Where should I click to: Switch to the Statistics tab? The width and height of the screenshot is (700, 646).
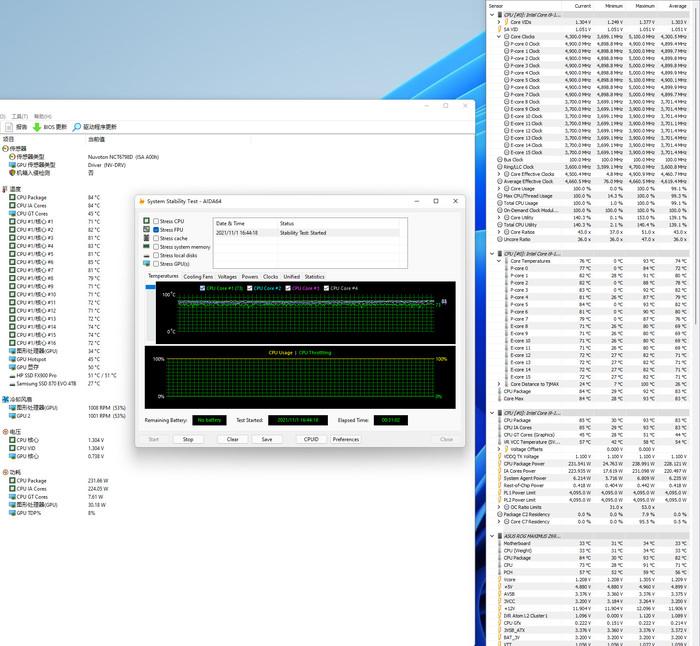click(314, 277)
